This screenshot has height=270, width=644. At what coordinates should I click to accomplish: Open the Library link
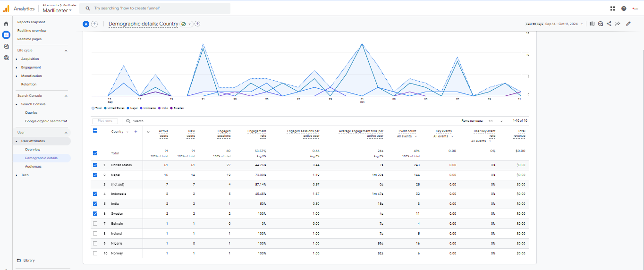click(29, 261)
